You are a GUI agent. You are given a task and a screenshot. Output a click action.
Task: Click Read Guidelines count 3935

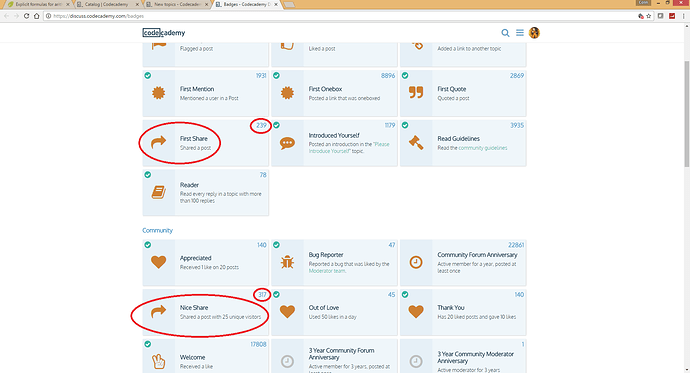pyautogui.click(x=517, y=125)
